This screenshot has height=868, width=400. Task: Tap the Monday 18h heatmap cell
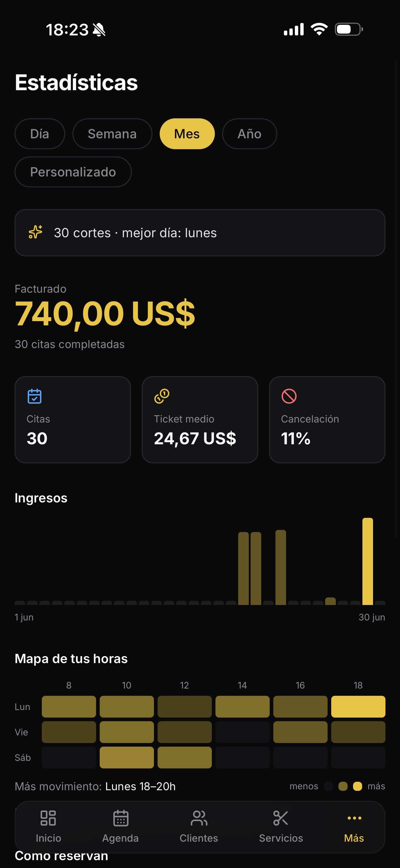(x=358, y=707)
